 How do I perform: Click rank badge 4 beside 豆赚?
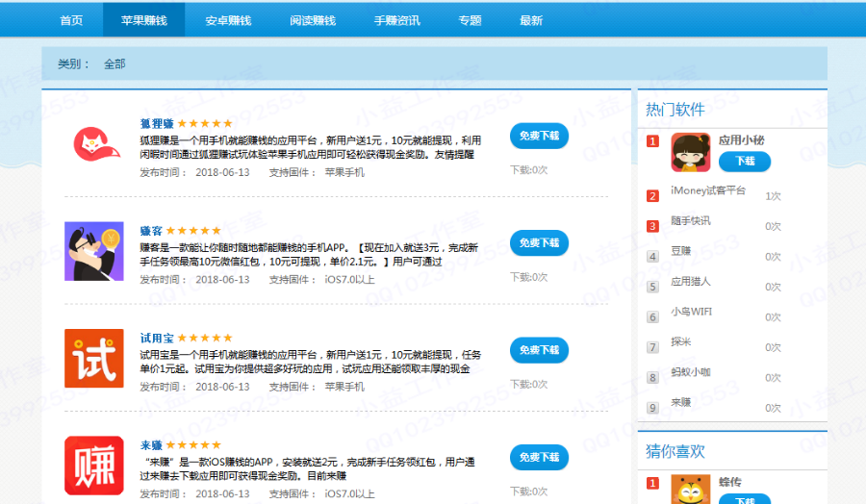click(x=652, y=257)
